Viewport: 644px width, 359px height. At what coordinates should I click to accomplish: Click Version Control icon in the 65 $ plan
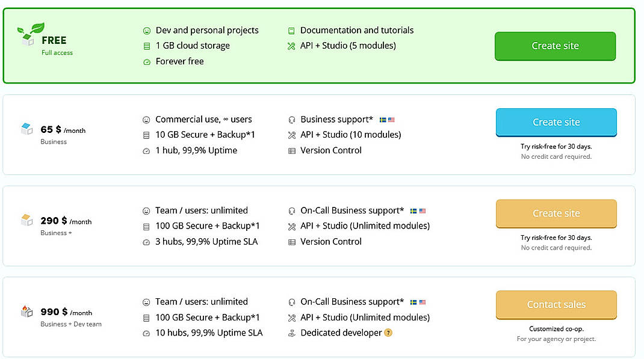(x=292, y=151)
